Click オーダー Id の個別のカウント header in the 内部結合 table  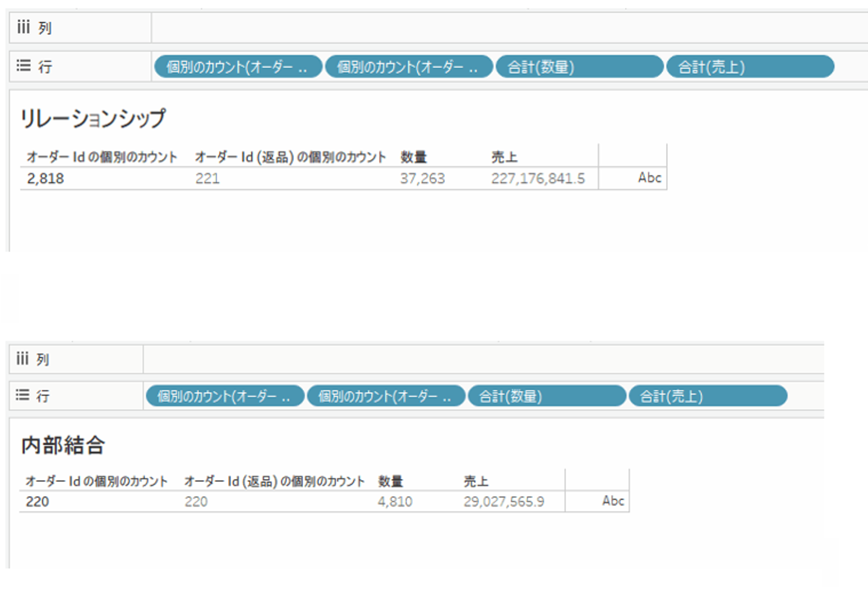click(97, 482)
